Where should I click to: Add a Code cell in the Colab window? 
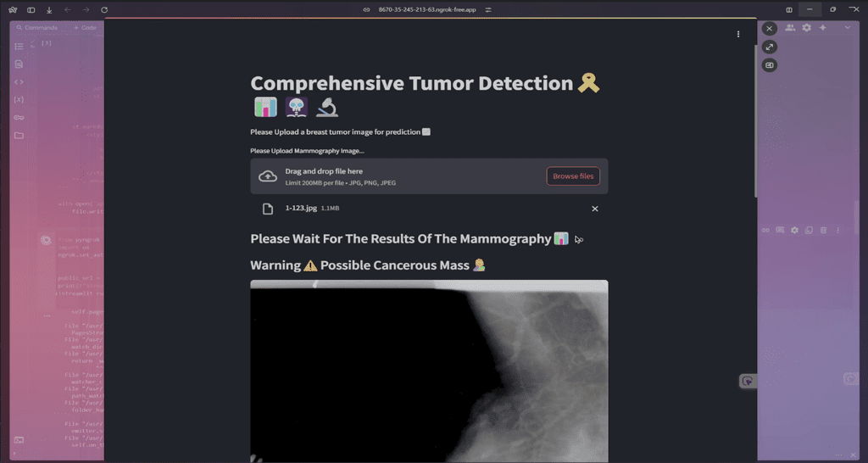85,28
